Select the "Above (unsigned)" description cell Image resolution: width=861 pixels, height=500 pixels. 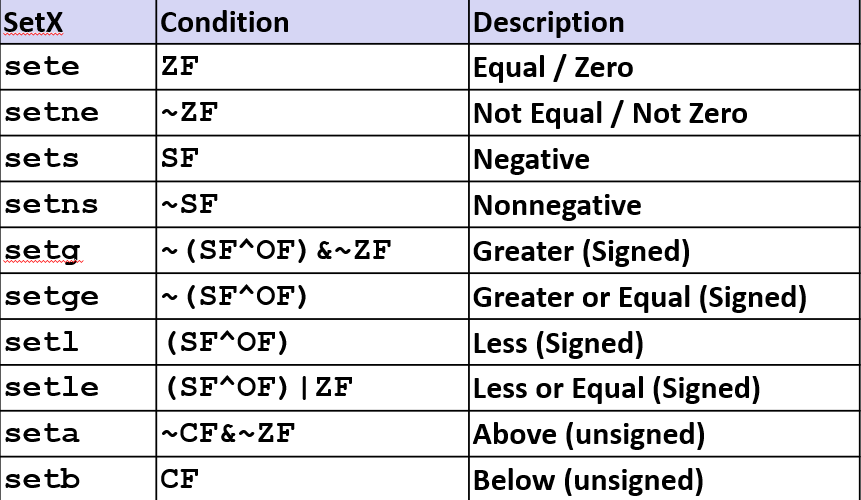pos(589,434)
